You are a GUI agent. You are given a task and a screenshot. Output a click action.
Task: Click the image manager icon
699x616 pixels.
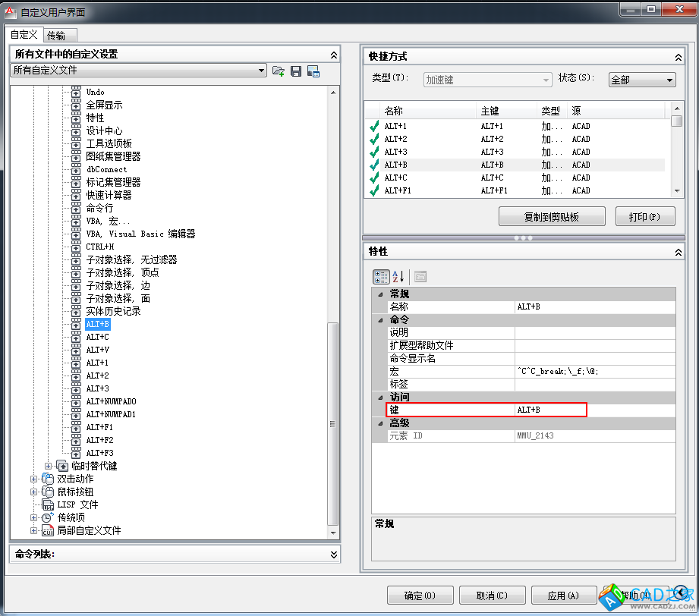[x=313, y=71]
